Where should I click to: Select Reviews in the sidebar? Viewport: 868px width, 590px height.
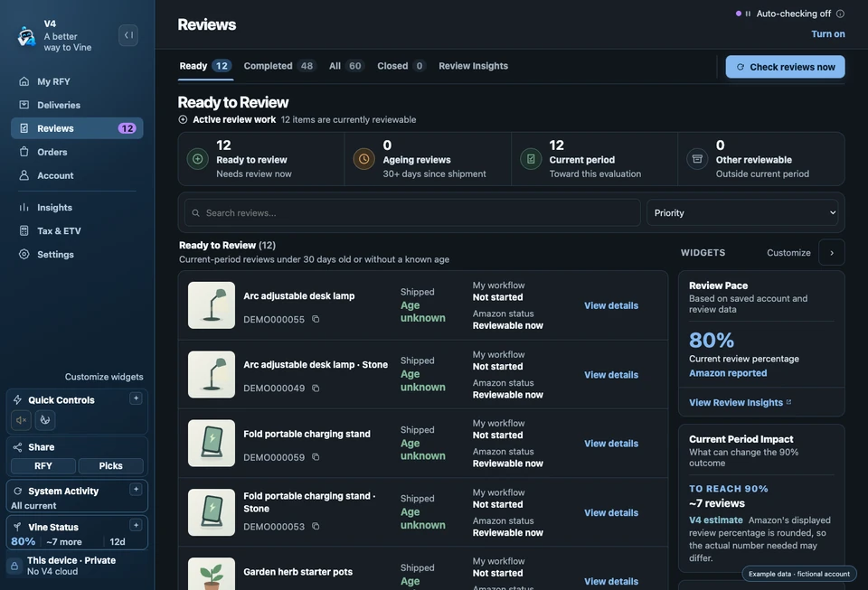click(x=77, y=128)
